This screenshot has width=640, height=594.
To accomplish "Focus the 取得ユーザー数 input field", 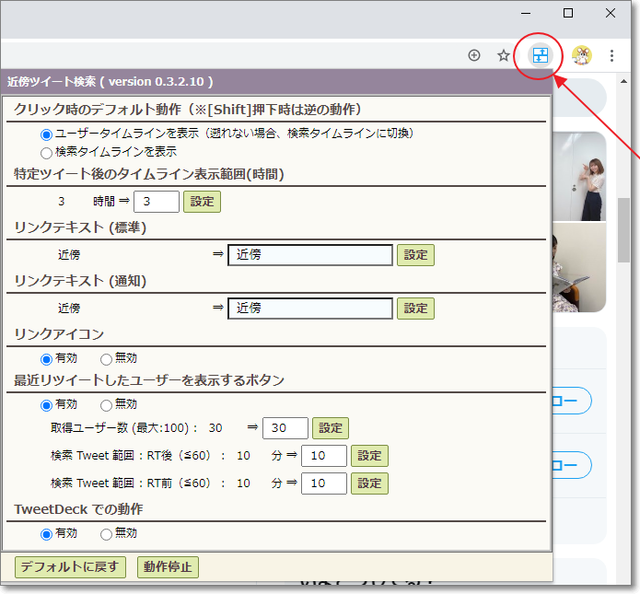I will click(285, 428).
